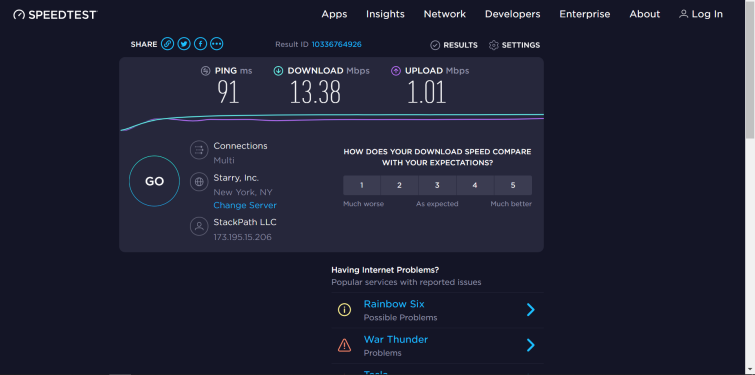
Task: Open the Rainbow Six service link
Action: [394, 304]
